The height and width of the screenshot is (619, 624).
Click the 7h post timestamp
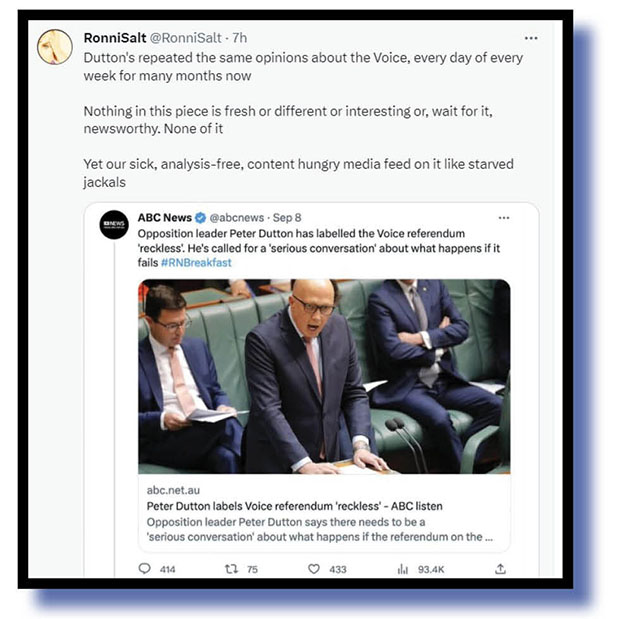pos(240,38)
